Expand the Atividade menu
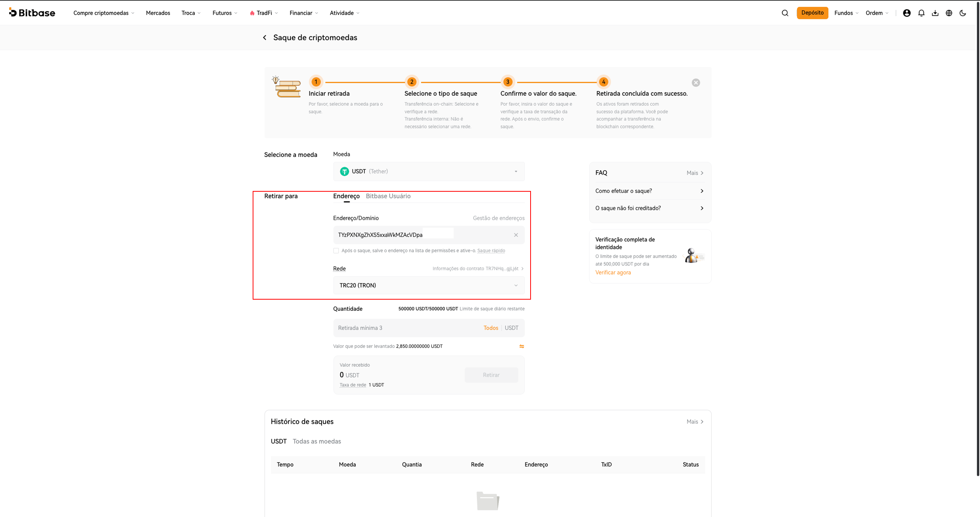980x517 pixels. pos(344,13)
